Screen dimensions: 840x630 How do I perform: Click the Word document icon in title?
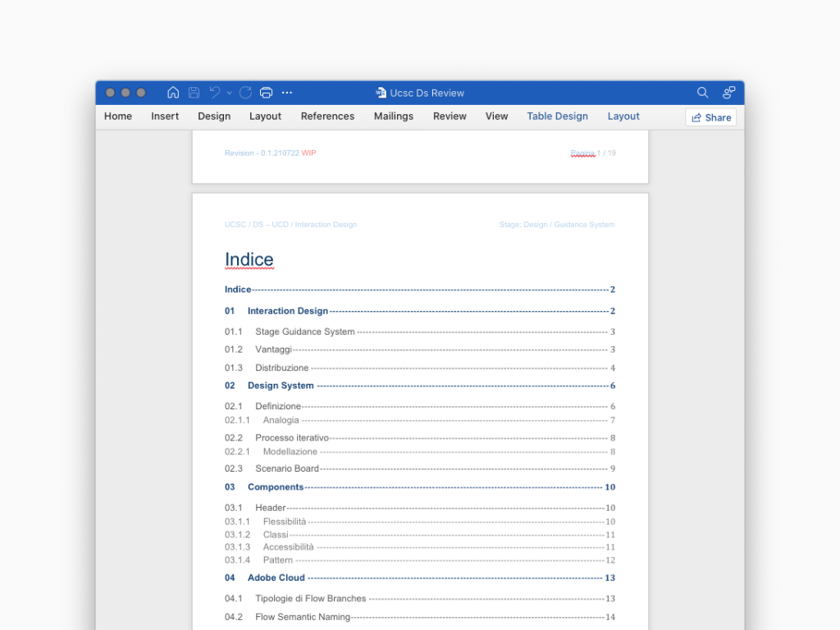click(x=381, y=93)
